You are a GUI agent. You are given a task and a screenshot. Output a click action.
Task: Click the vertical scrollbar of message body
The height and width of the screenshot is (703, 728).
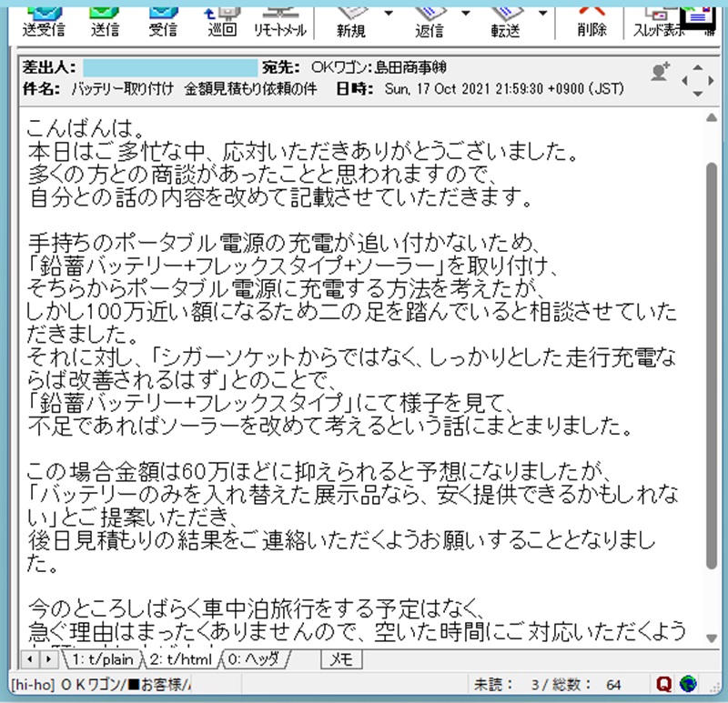(x=713, y=364)
